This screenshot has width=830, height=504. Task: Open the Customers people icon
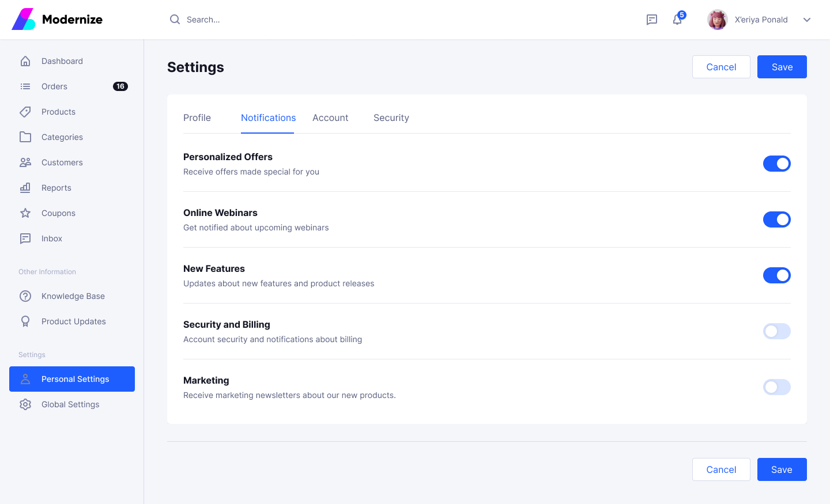[25, 162]
